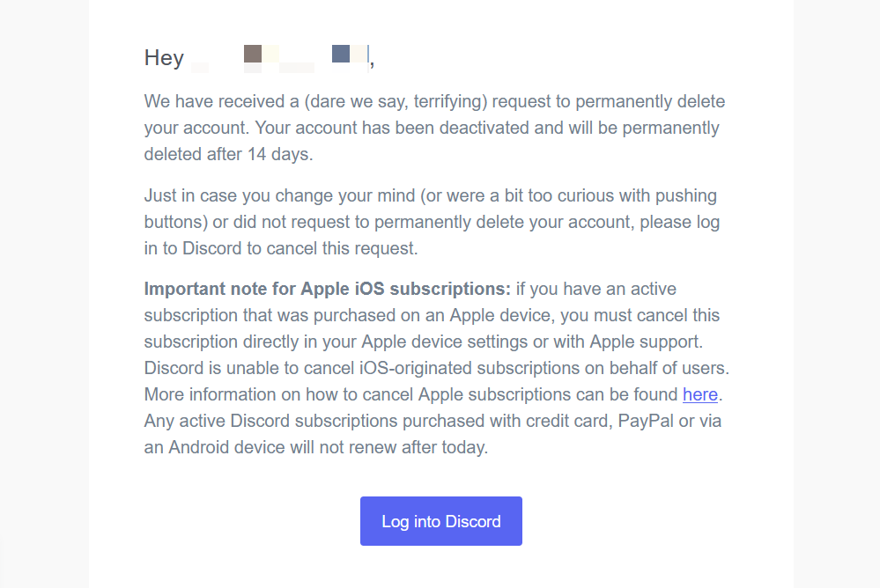Click the line "in to Discord to cancel this request."

[x=280, y=248]
